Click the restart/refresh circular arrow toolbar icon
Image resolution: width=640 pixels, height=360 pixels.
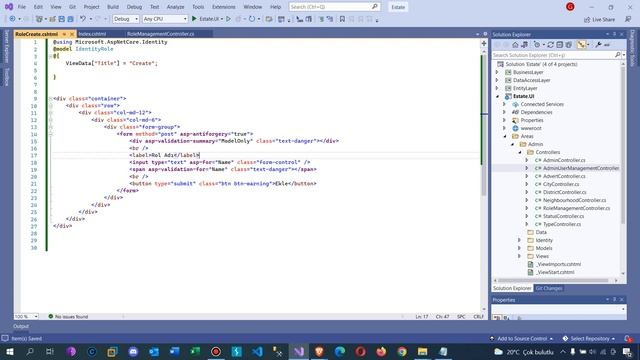[251, 19]
